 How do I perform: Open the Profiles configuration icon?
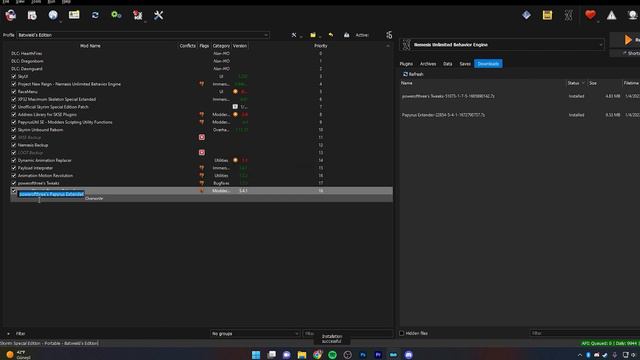[x=74, y=15]
